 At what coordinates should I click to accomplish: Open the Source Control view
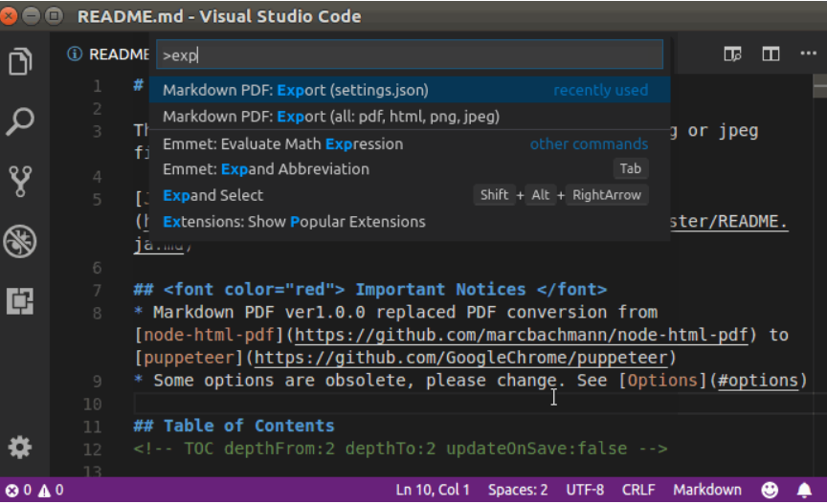(20, 182)
